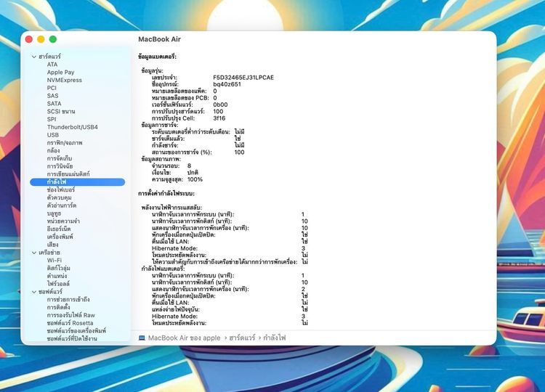Select เครื่องพิมพ์ in the sidebar
The width and height of the screenshot is (545, 392).
tap(60, 237)
